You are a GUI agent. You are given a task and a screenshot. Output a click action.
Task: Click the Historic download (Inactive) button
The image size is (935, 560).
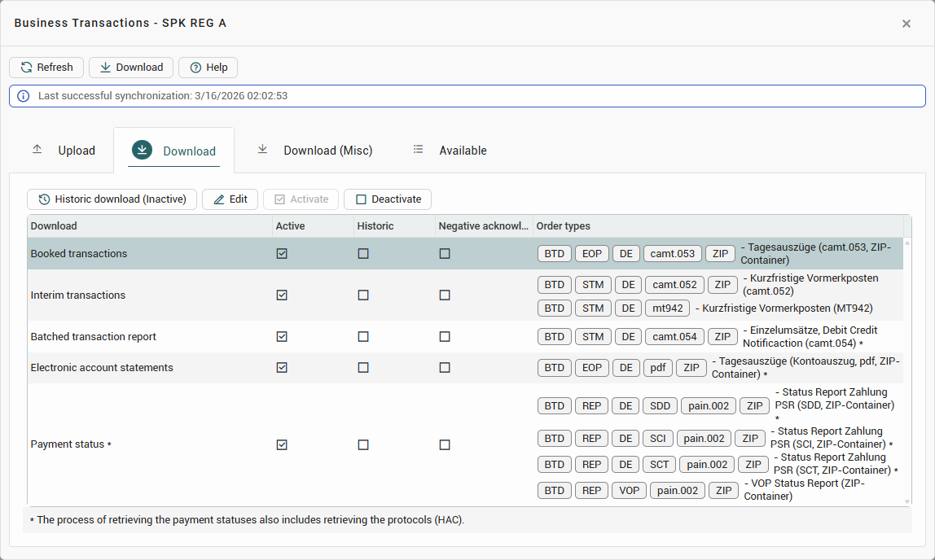tap(112, 199)
